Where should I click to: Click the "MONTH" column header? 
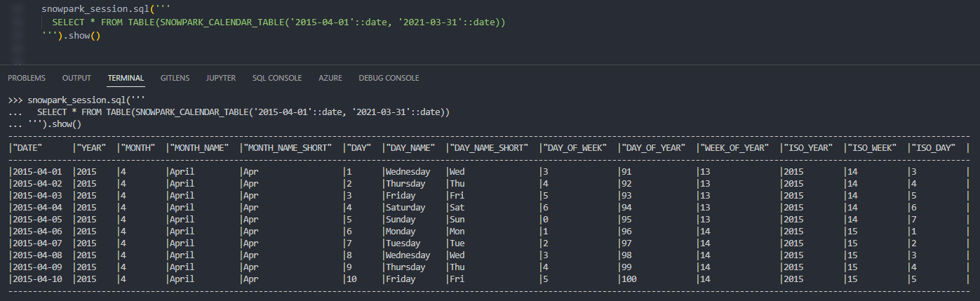(x=136, y=147)
